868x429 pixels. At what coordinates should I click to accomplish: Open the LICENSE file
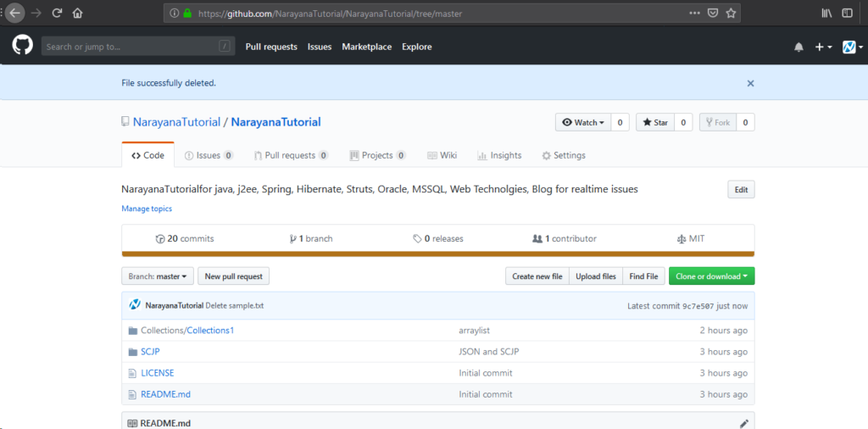point(158,373)
